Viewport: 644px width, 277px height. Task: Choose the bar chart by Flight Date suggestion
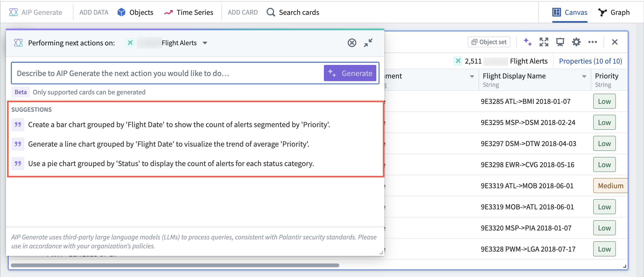(179, 125)
